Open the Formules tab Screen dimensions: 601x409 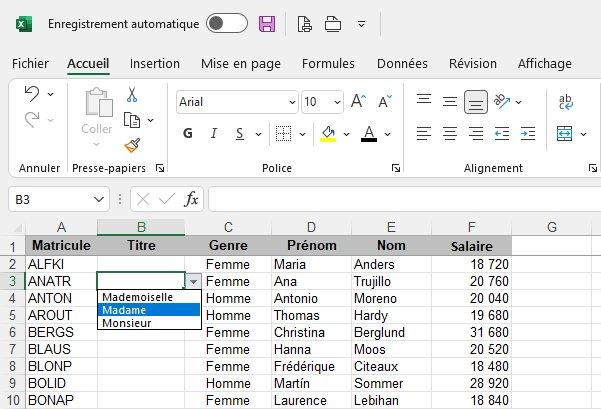coord(328,64)
